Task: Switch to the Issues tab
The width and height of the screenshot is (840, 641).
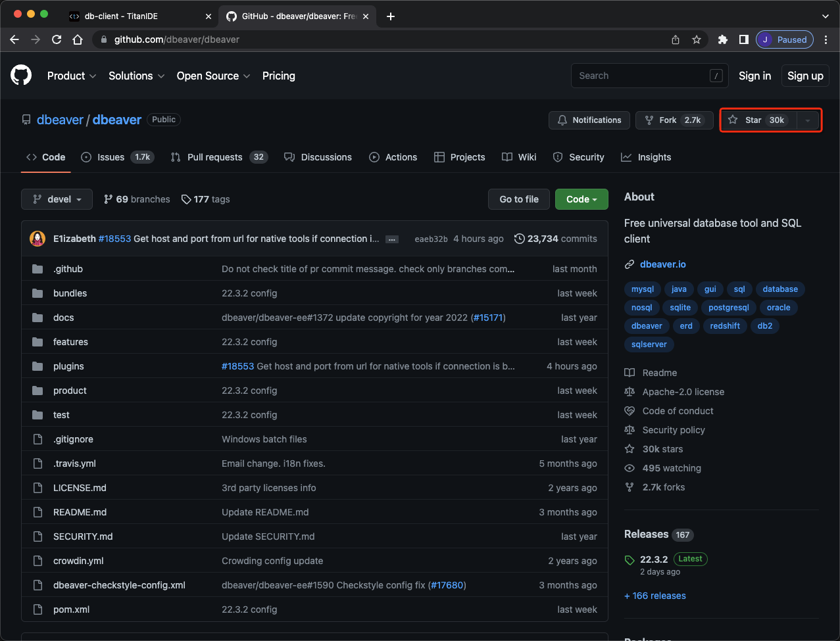Action: click(116, 157)
